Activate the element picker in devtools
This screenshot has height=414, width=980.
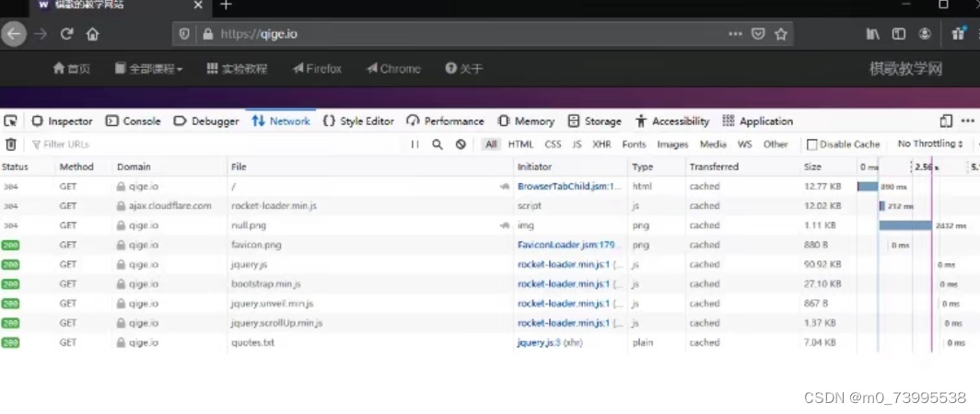(x=11, y=121)
